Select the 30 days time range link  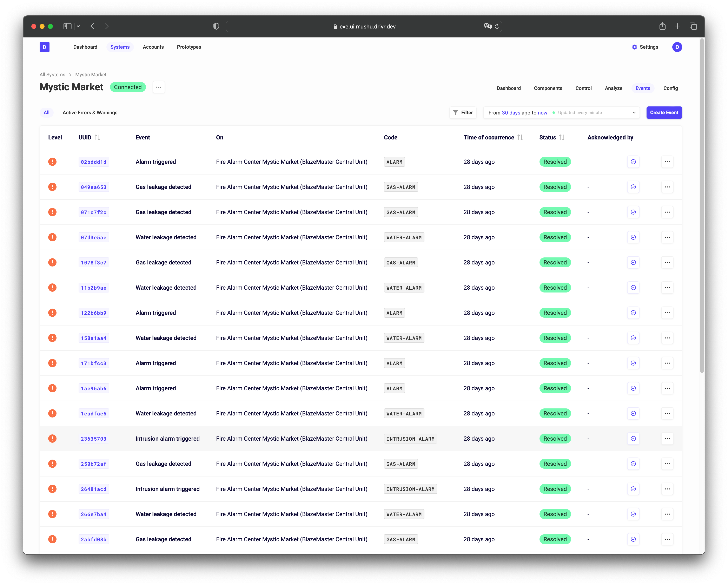511,113
